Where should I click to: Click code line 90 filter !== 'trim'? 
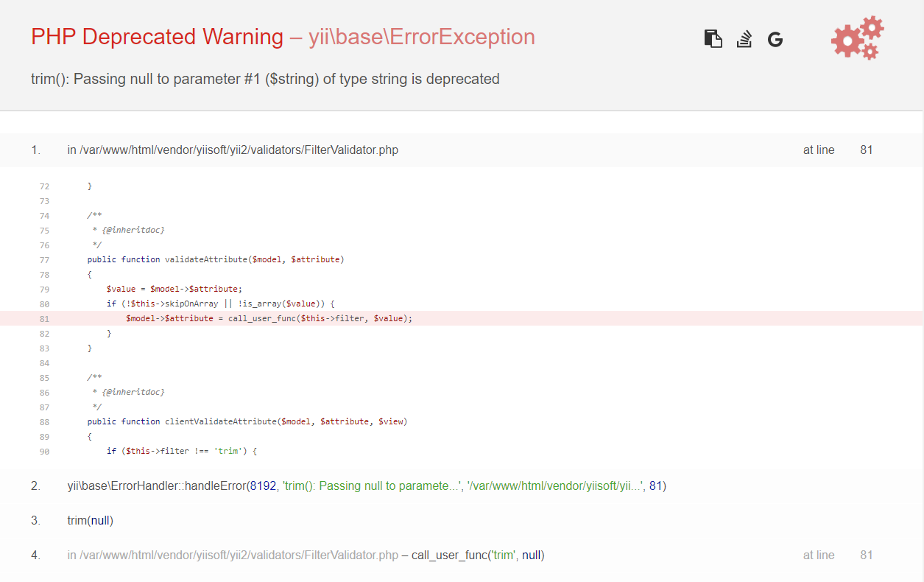(181, 451)
